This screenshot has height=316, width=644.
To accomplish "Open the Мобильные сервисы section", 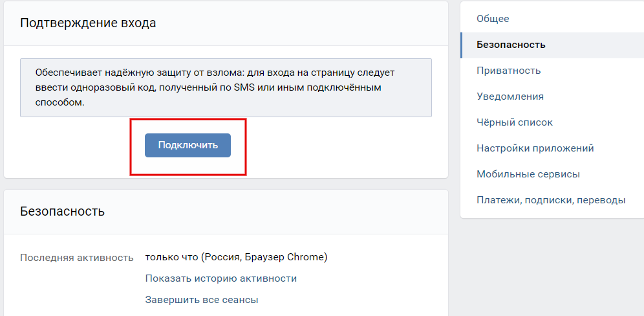I will 528,174.
